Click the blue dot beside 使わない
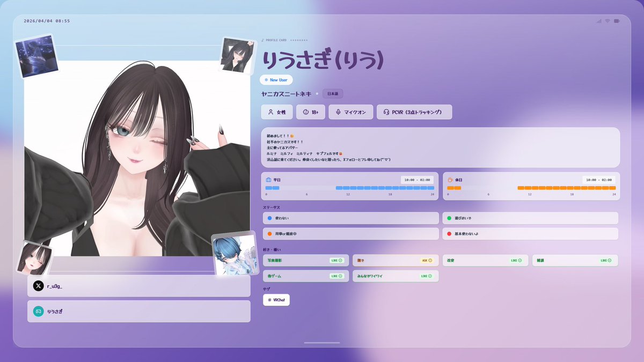The height and width of the screenshot is (362, 644). coord(269,218)
